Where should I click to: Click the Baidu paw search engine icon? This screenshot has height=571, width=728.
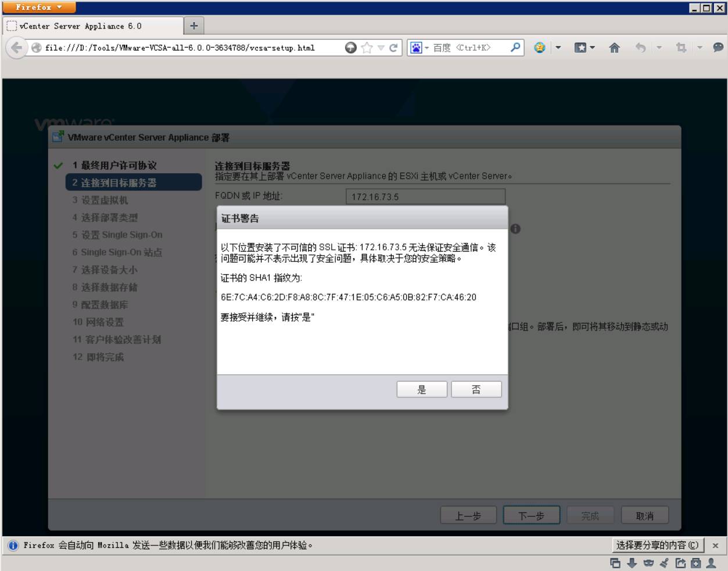pyautogui.click(x=416, y=48)
